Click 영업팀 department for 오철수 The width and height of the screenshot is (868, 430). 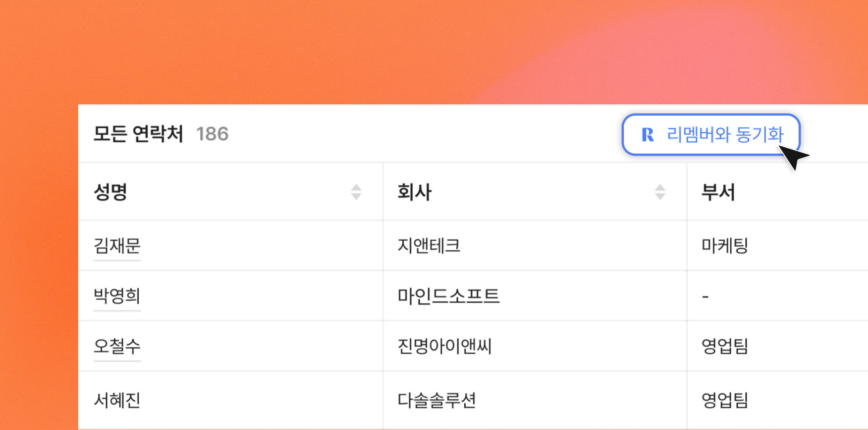725,346
